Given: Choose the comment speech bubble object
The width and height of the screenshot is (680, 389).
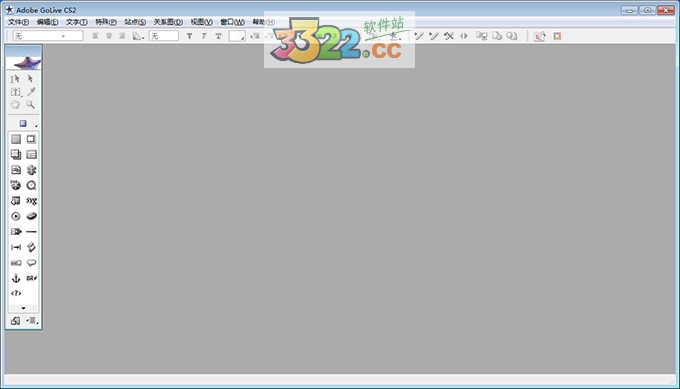Looking at the screenshot, I should point(31,263).
